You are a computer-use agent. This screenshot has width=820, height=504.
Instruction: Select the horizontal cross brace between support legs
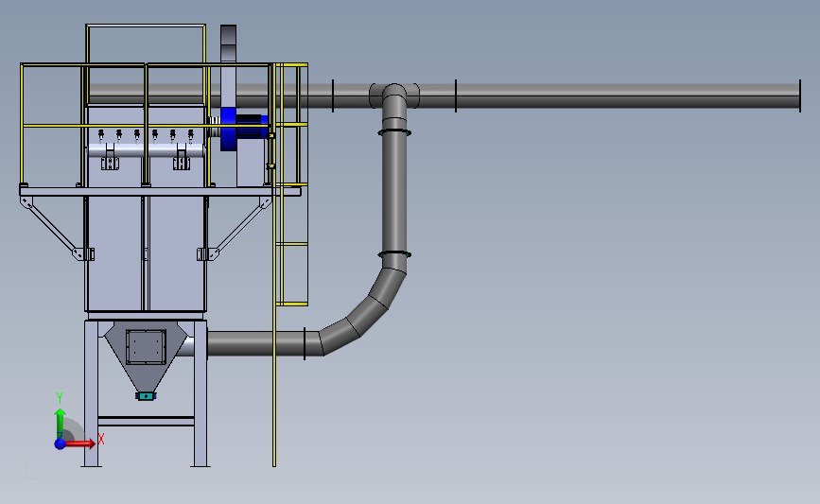click(x=146, y=421)
